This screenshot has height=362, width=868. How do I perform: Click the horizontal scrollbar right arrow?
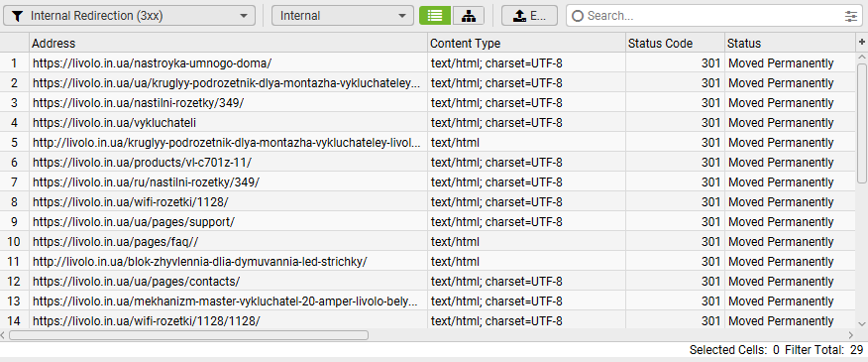click(x=851, y=335)
